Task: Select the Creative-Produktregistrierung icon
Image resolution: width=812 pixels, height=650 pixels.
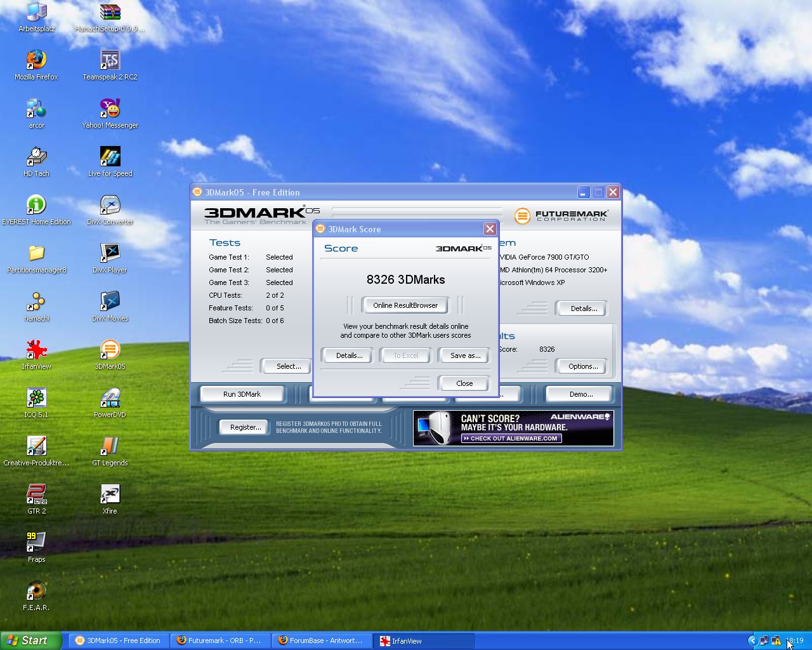Action: (36, 451)
